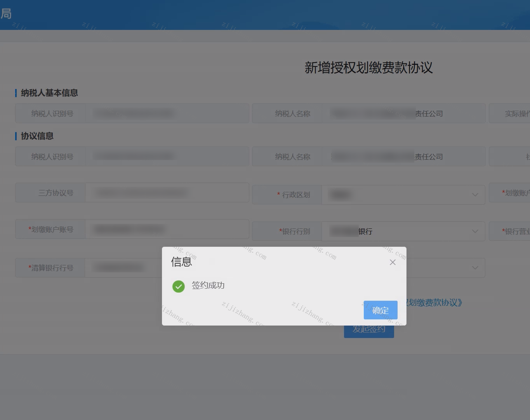Click the 签约成功 message text
This screenshot has width=530, height=420.
[208, 285]
